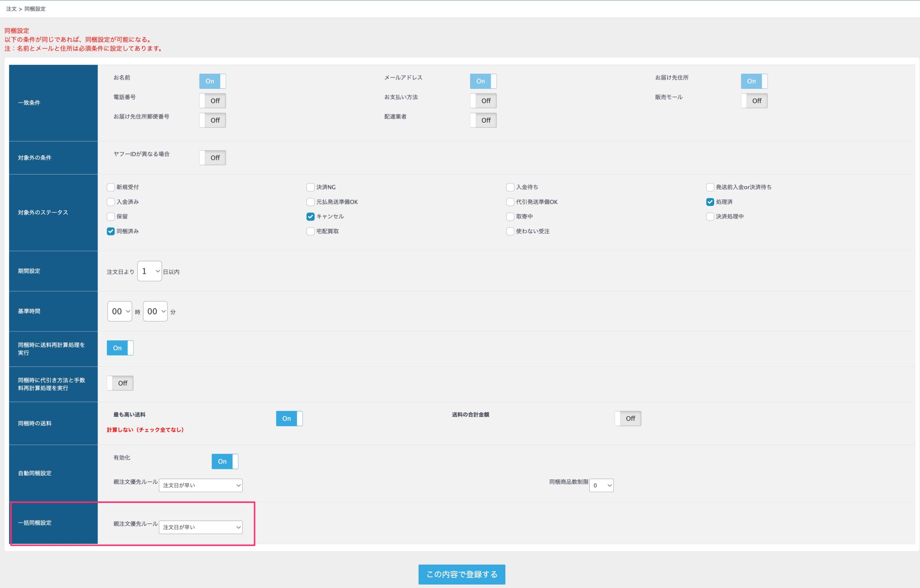This screenshot has width=920, height=588.
Task: Open the 基準時間 minute dropdown
Action: point(155,311)
